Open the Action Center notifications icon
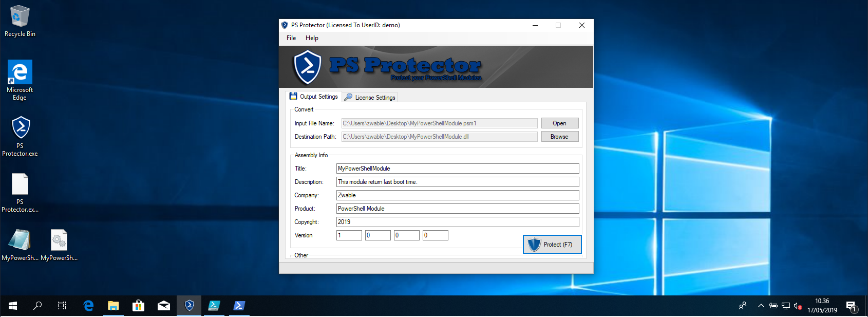 [x=852, y=306]
